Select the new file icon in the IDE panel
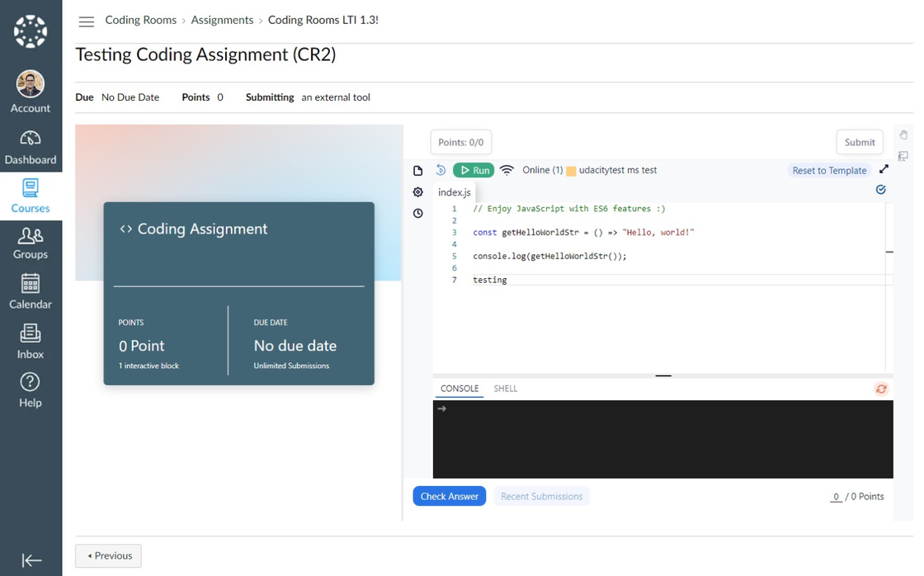924x576 pixels. pyautogui.click(x=417, y=170)
